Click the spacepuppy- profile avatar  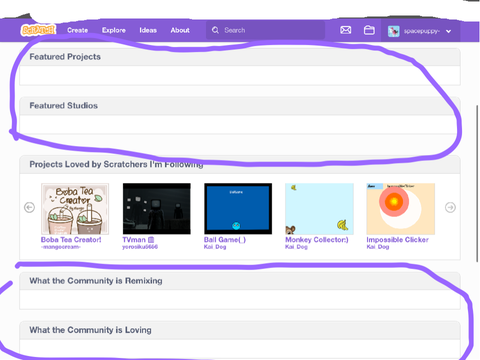(394, 31)
